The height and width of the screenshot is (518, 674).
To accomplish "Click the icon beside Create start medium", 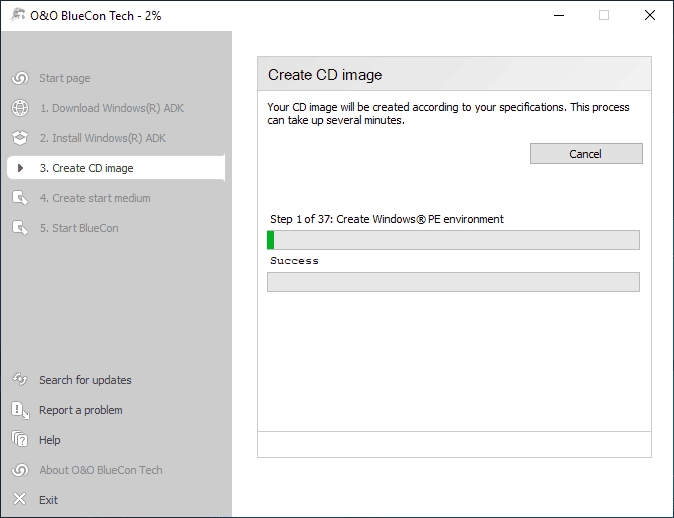I will click(20, 198).
